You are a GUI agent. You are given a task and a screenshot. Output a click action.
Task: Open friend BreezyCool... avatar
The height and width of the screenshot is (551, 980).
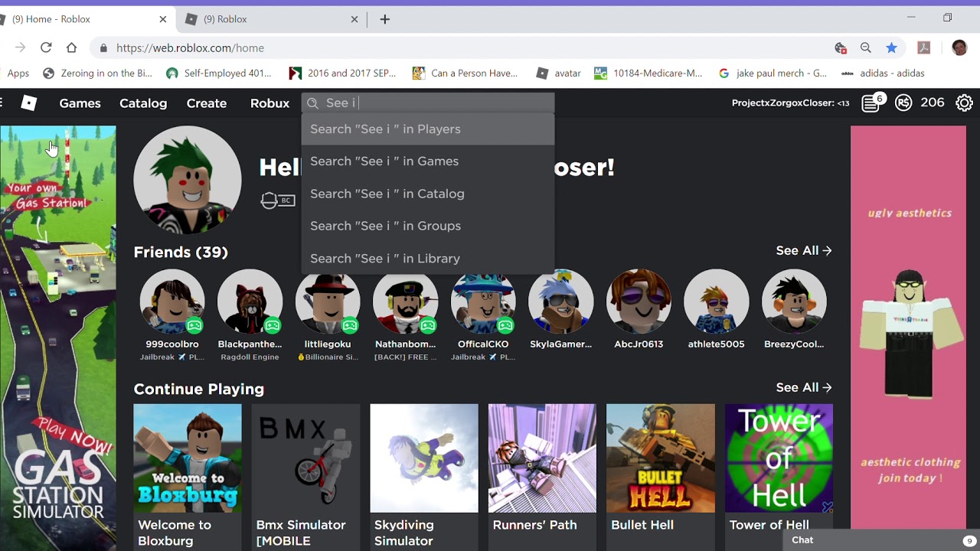click(794, 302)
